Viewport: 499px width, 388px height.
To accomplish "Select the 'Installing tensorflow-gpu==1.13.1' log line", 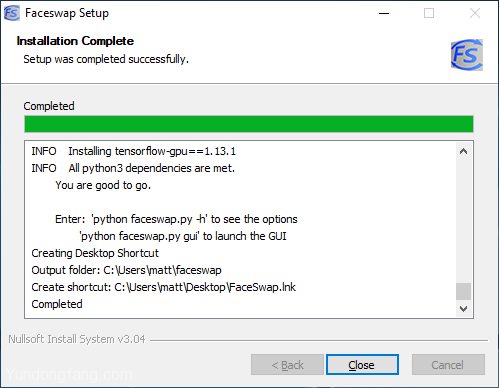I will click(134, 151).
